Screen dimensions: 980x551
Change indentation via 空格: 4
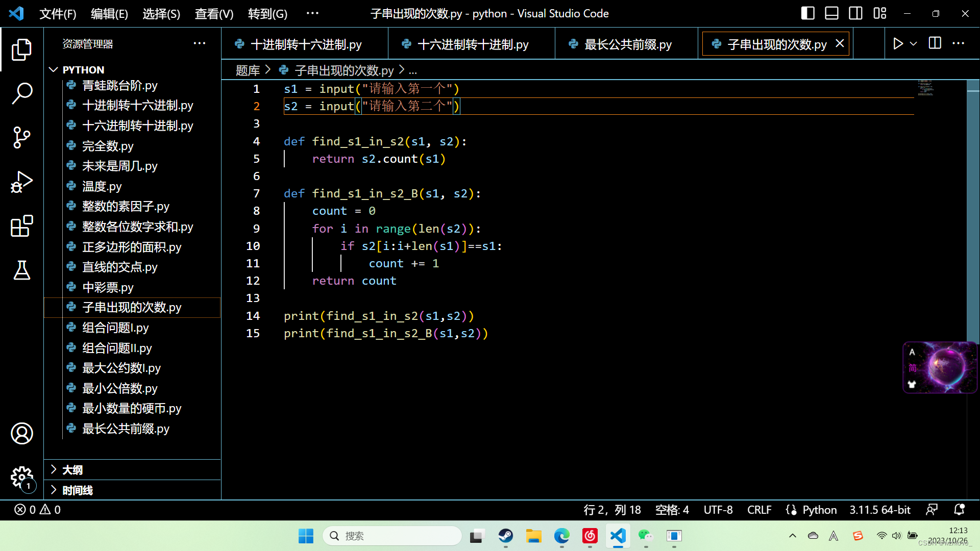point(672,510)
